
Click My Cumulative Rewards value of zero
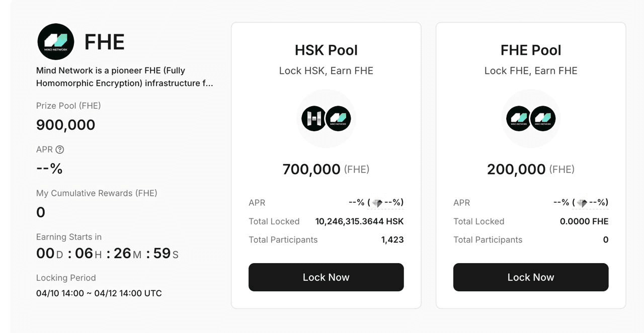click(40, 212)
